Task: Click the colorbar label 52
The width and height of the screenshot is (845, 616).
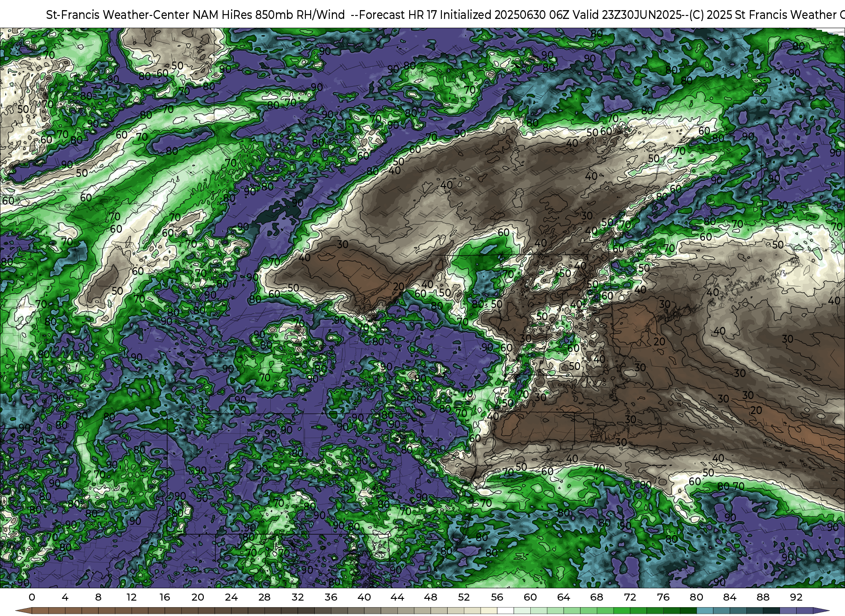Action: [x=464, y=597]
